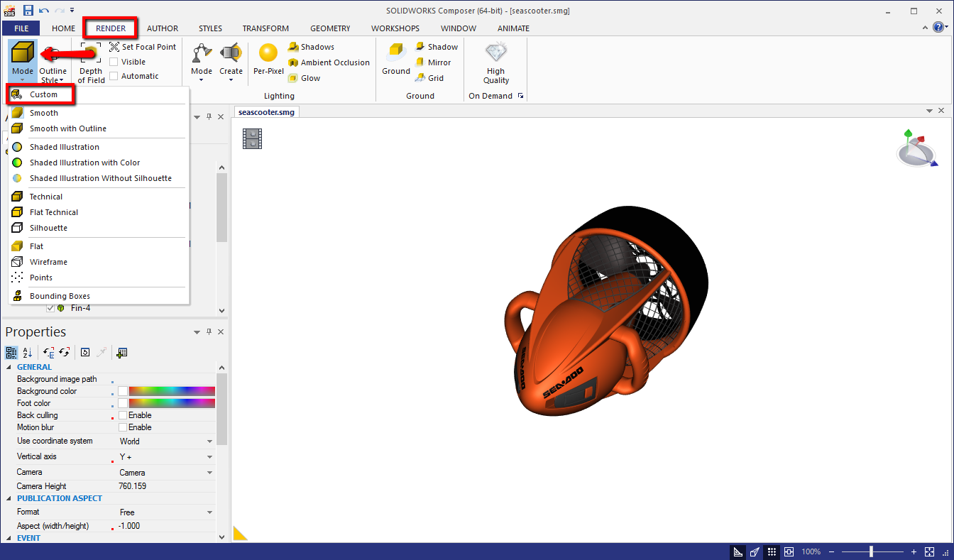Click the 3D compass in viewport corner
This screenshot has height=560, width=954.
tap(916, 148)
